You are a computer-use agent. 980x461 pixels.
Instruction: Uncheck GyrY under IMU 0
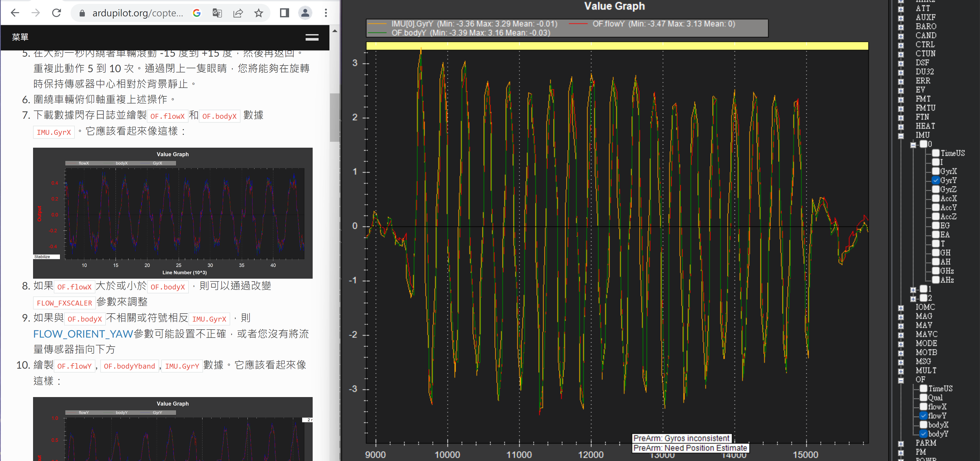936,180
